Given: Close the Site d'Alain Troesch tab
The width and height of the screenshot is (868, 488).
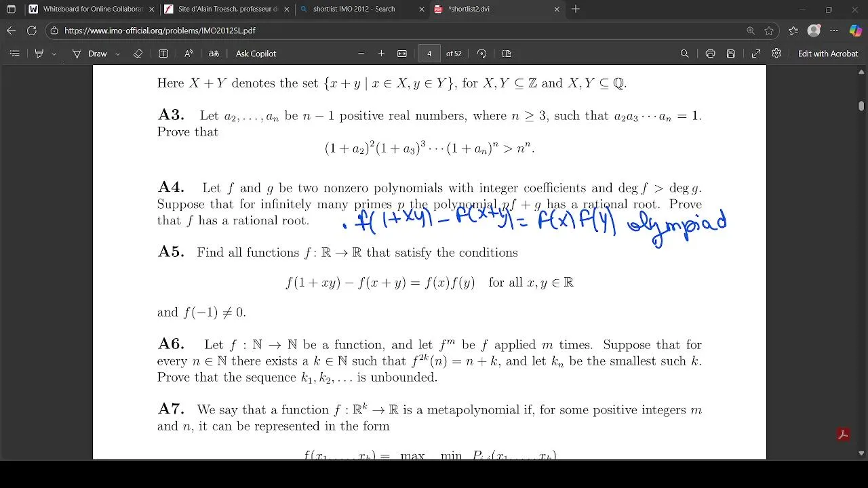Looking at the screenshot, I should pyautogui.click(x=287, y=9).
